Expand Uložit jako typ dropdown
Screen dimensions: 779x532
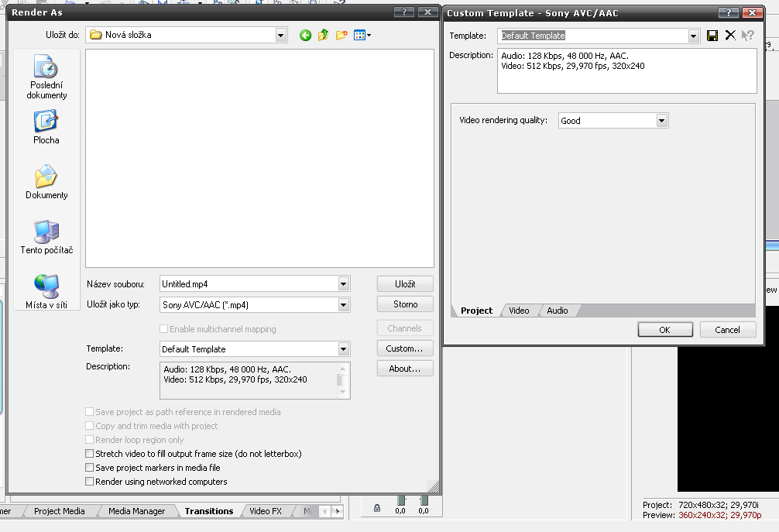(343, 305)
